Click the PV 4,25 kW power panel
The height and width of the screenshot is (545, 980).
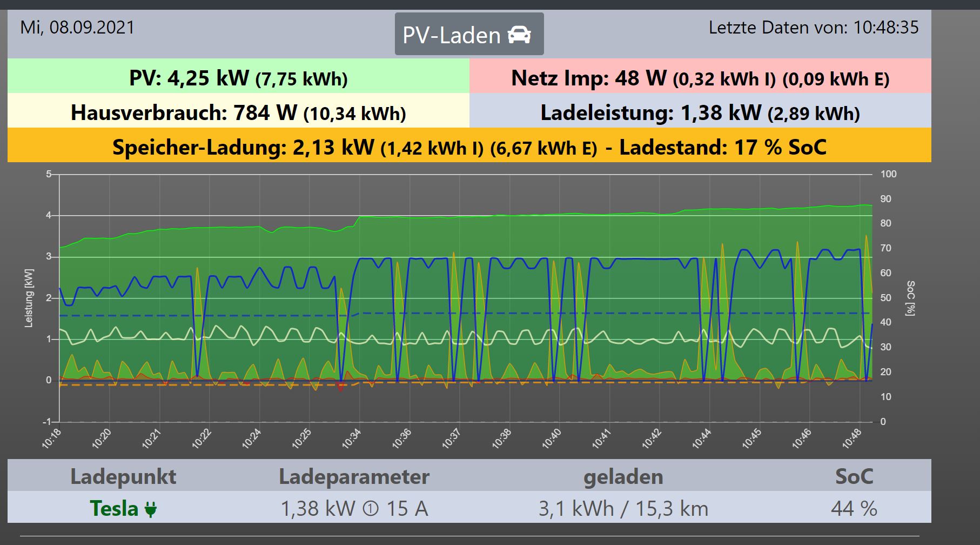tap(238, 78)
